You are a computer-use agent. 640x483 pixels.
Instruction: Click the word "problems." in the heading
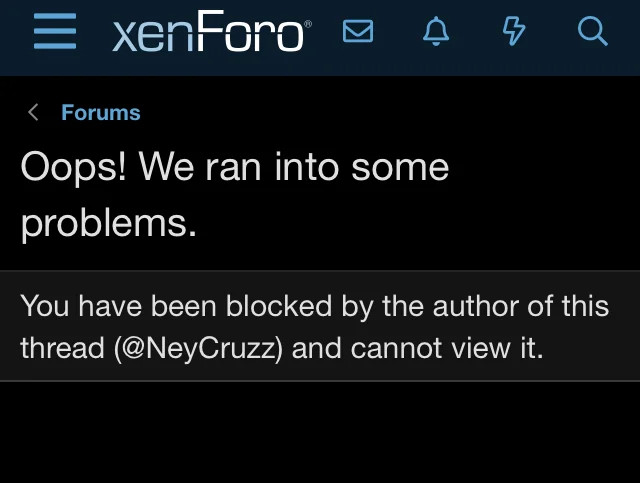[108, 223]
